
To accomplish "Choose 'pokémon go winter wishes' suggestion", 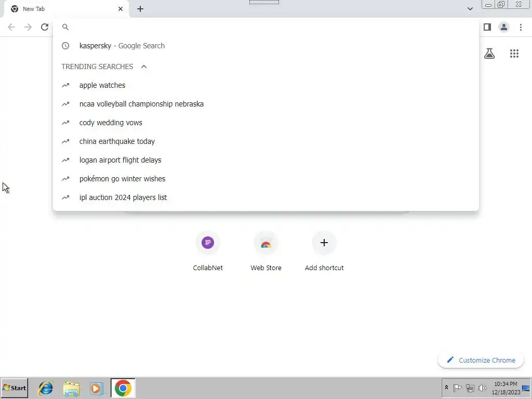I will tap(265, 179).
